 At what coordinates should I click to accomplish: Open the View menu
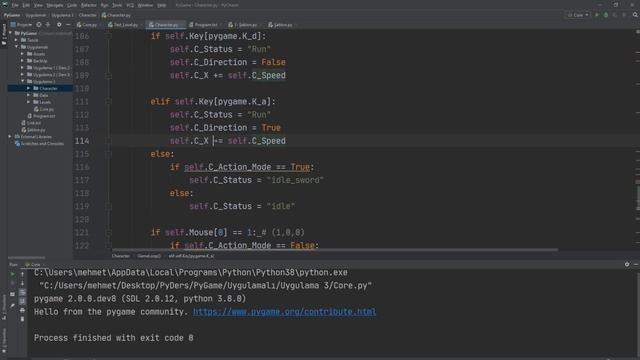pos(38,5)
